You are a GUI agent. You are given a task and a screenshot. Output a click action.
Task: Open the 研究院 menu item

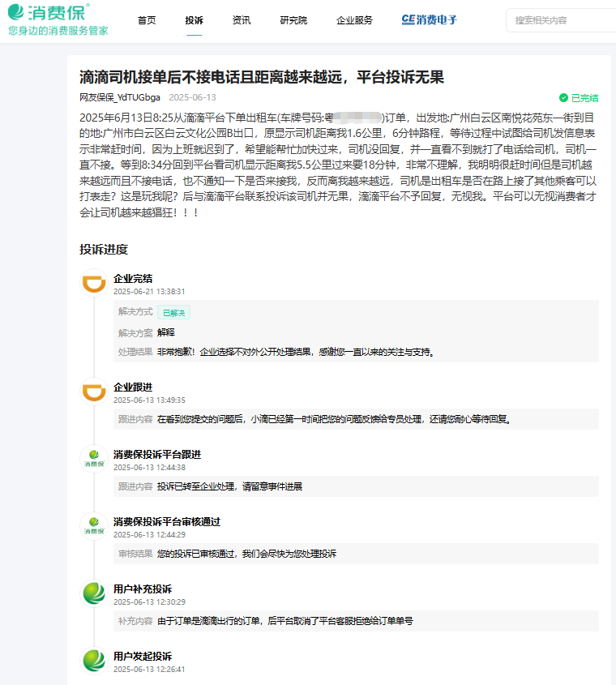click(x=293, y=20)
